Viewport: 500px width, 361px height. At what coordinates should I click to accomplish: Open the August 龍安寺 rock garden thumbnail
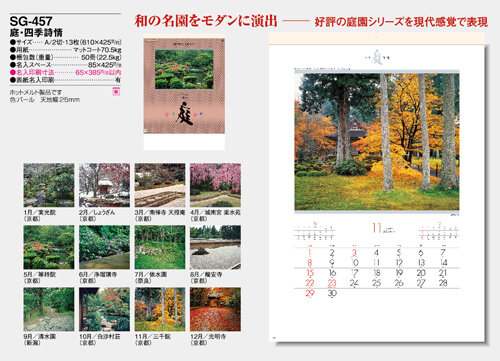[x=215, y=247]
